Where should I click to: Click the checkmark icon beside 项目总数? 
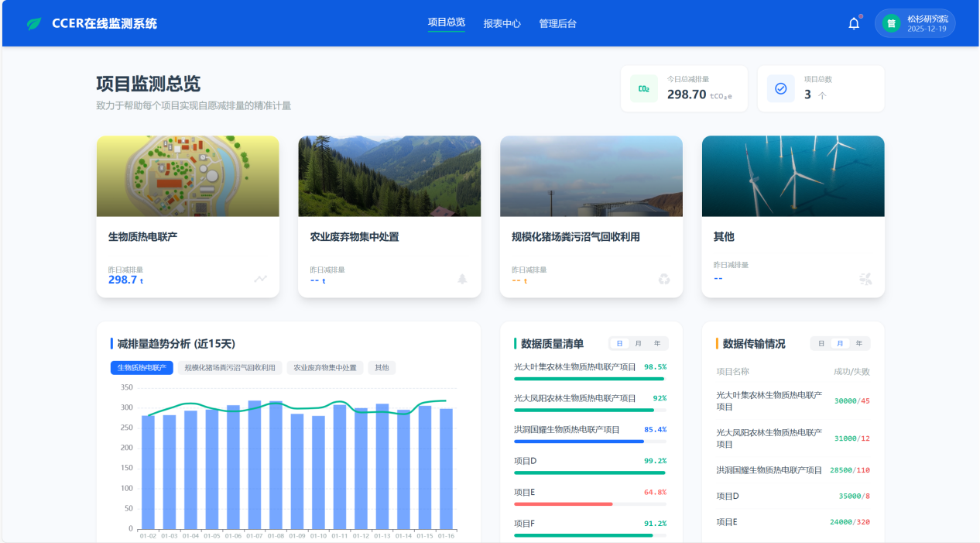[780, 89]
